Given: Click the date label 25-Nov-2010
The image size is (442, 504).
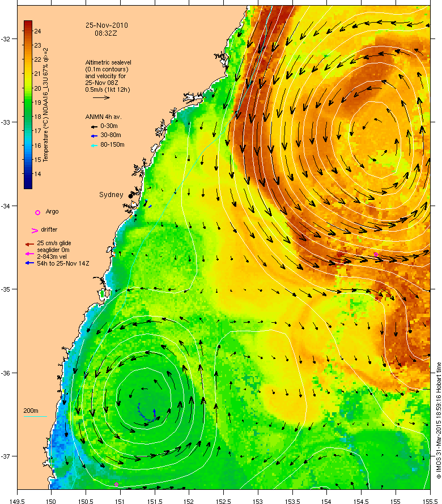Looking at the screenshot, I should coord(107,25).
